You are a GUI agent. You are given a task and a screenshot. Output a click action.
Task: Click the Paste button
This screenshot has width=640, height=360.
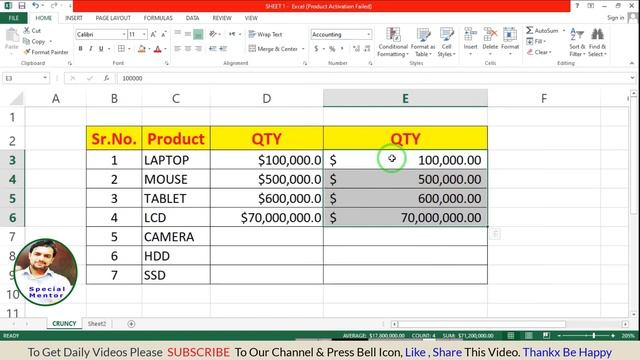click(x=11, y=40)
